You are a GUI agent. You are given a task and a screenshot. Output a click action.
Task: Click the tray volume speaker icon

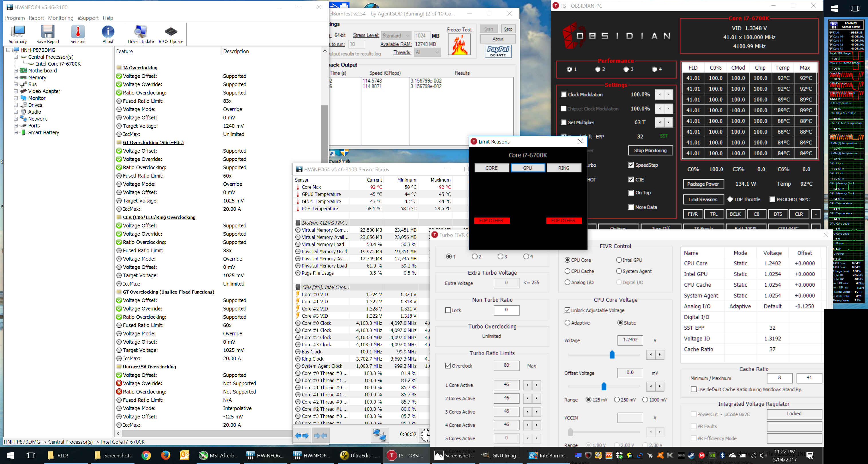763,456
